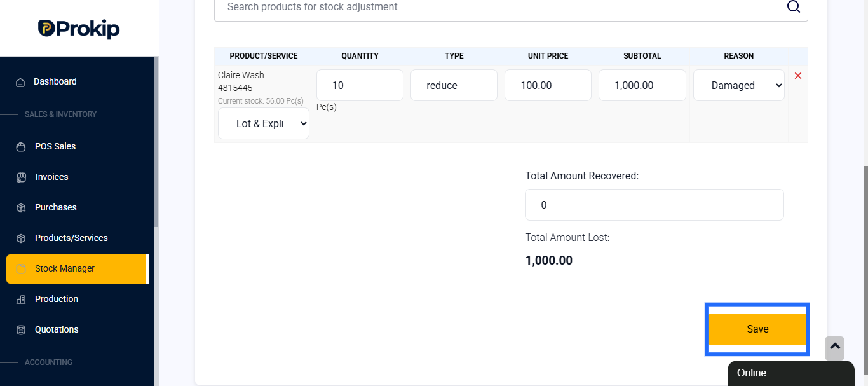
Task: Click the PRODUCT/SERVICE column header
Action: coord(264,56)
